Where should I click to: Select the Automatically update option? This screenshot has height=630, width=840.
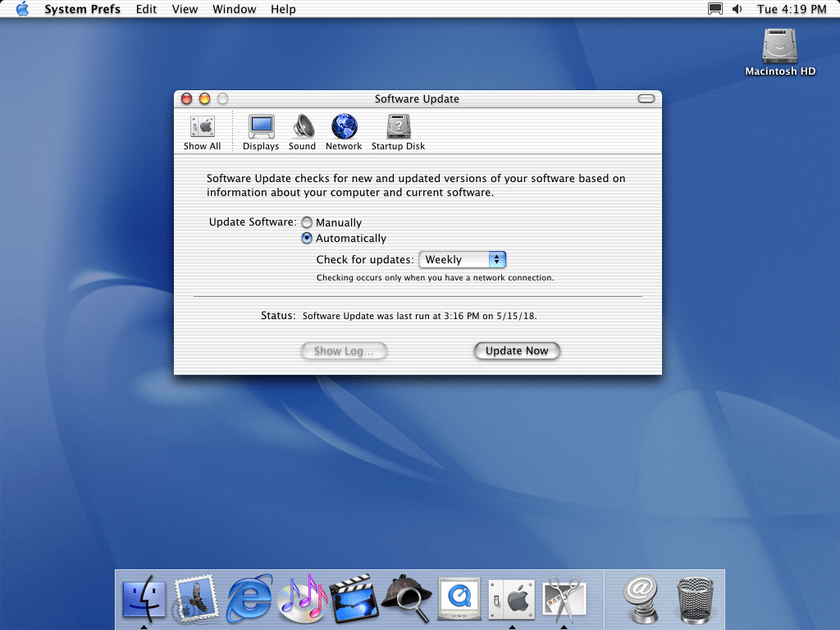[x=307, y=239]
